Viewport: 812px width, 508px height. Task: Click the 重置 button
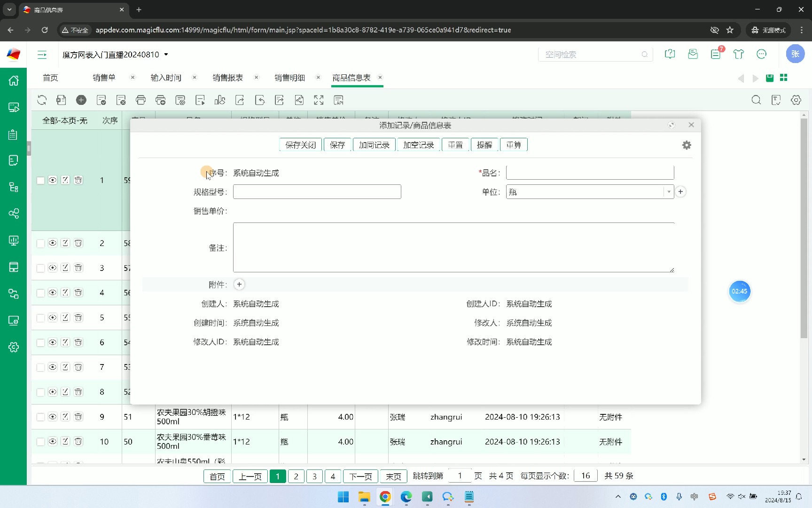[455, 145]
